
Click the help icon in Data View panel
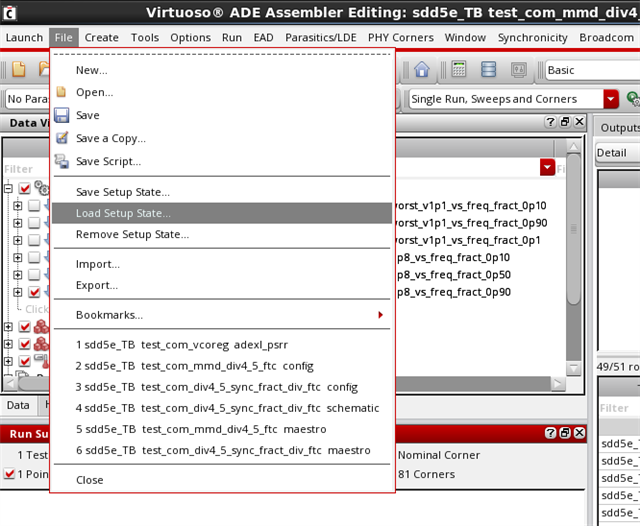(550, 122)
